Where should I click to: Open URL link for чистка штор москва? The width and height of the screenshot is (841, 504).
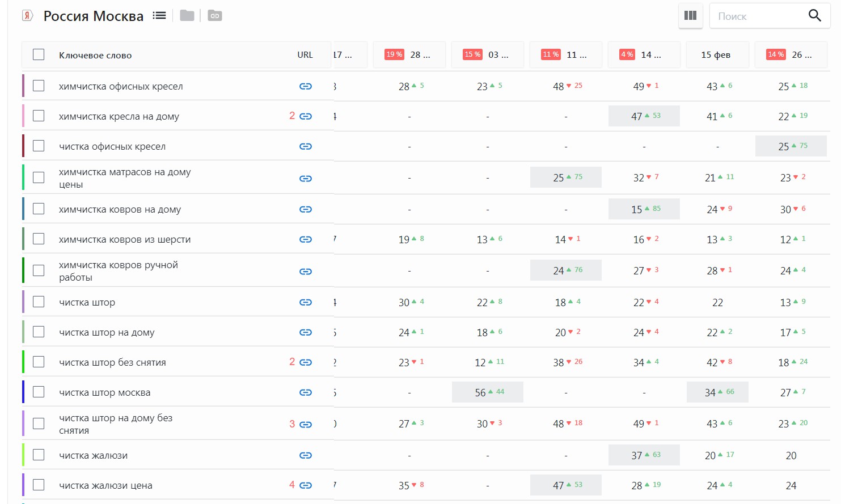(x=306, y=392)
